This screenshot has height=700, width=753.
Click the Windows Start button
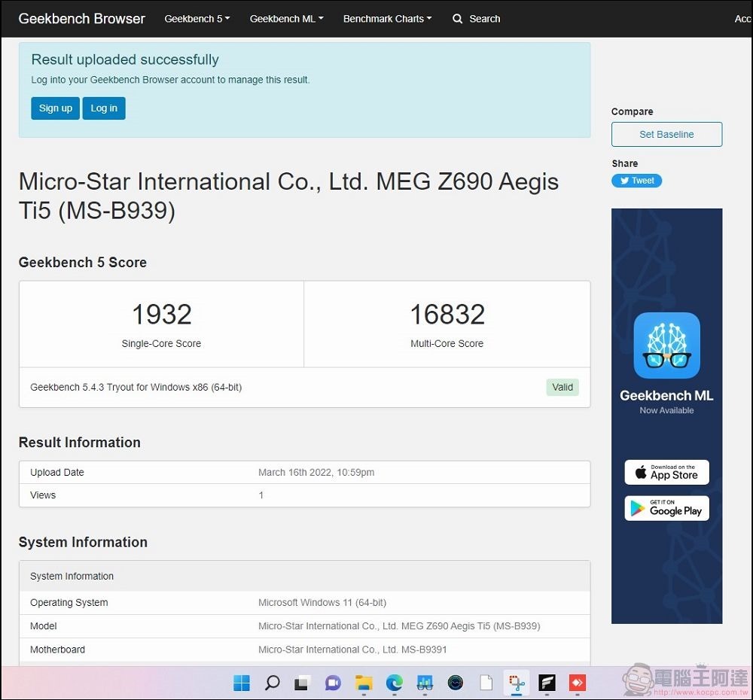(242, 683)
